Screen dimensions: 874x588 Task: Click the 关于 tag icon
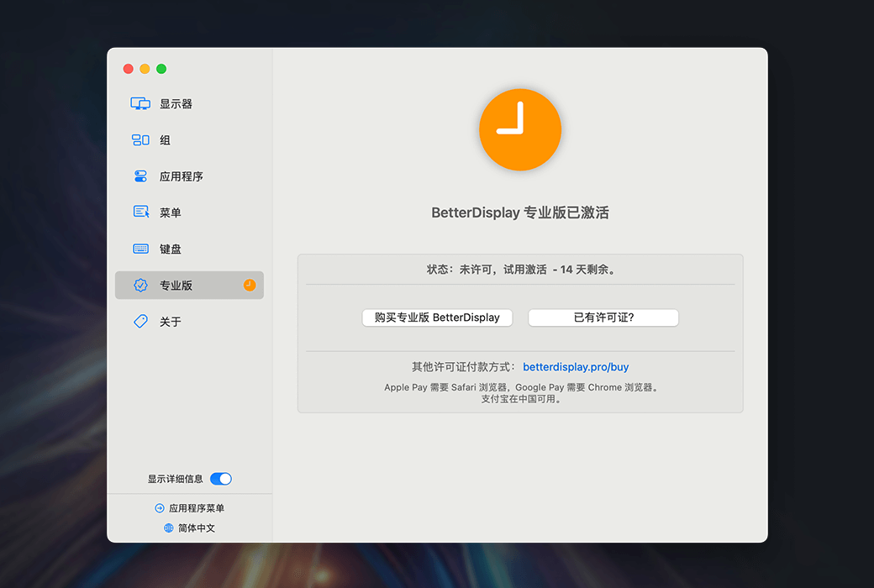(x=140, y=322)
